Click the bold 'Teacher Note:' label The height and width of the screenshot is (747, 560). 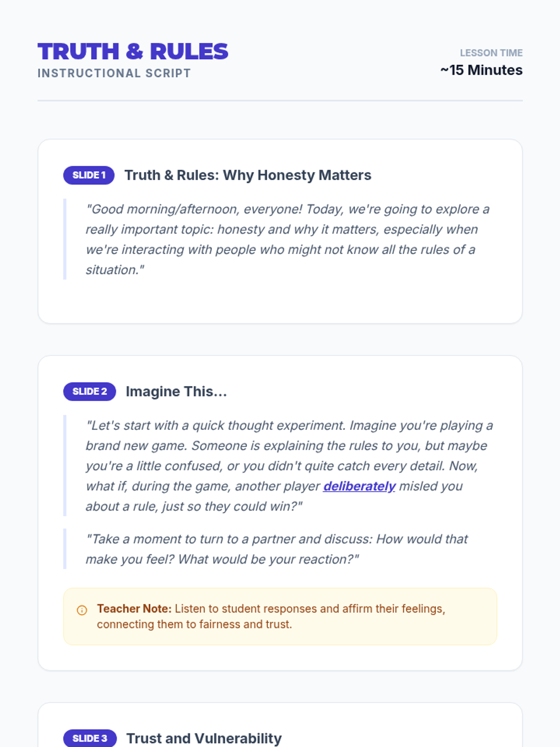[134, 609]
